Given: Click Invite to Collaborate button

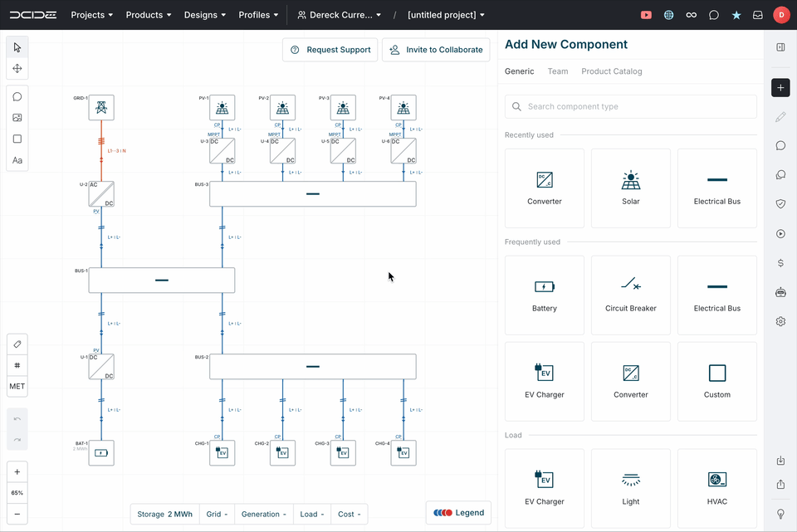Looking at the screenshot, I should pyautogui.click(x=436, y=50).
